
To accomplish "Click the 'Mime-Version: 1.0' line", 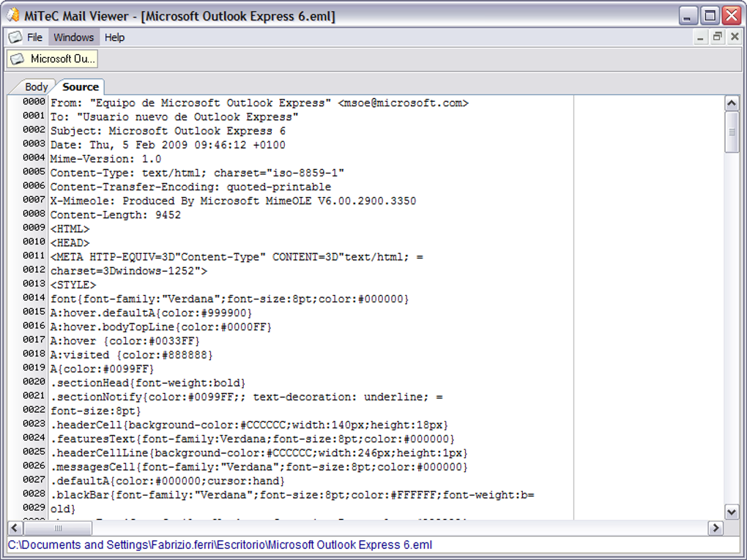I will tap(105, 159).
